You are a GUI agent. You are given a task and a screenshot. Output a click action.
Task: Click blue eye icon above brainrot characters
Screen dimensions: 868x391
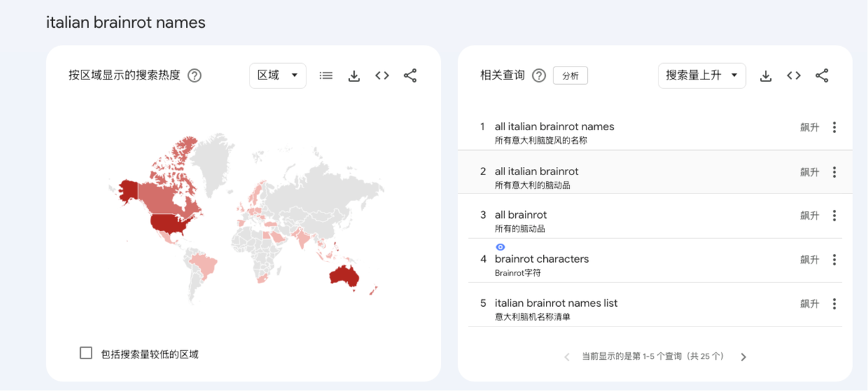pyautogui.click(x=500, y=247)
